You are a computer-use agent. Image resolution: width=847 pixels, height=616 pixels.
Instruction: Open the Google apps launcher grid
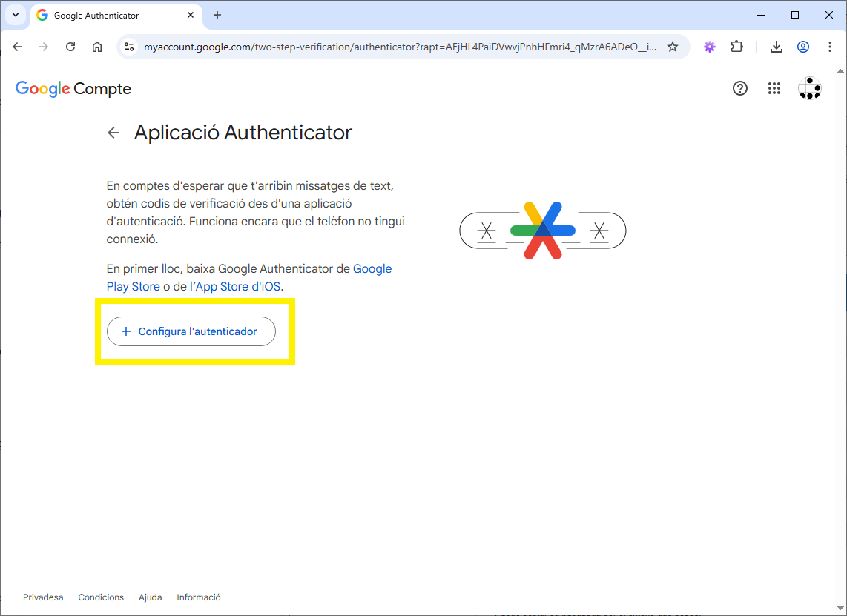point(774,88)
